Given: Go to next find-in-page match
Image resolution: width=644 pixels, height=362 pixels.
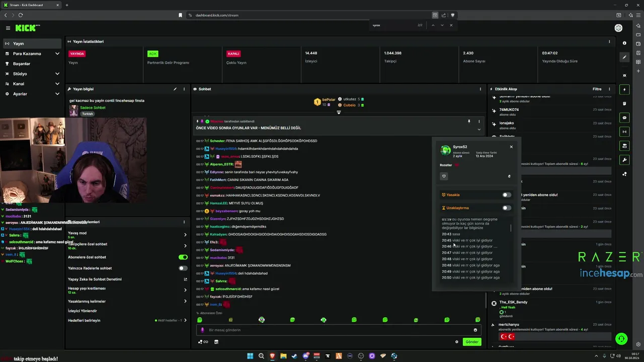Looking at the screenshot, I should coord(442,25).
